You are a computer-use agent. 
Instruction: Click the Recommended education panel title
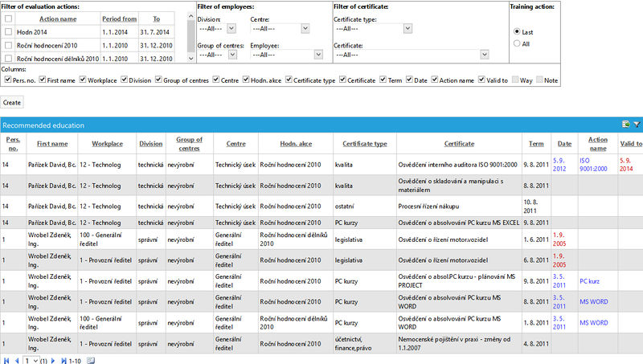pos(43,125)
